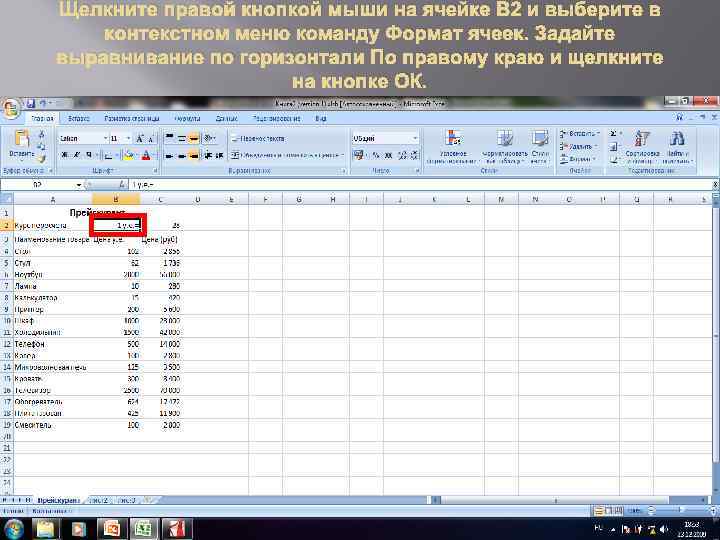Toggle bold formatting
This screenshot has width=720, height=540.
click(x=65, y=155)
